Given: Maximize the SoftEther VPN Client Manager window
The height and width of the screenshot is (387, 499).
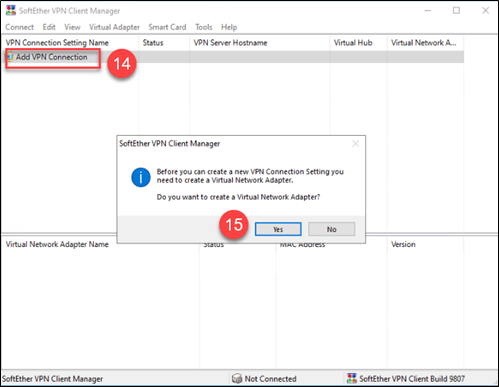Looking at the screenshot, I should 456,11.
